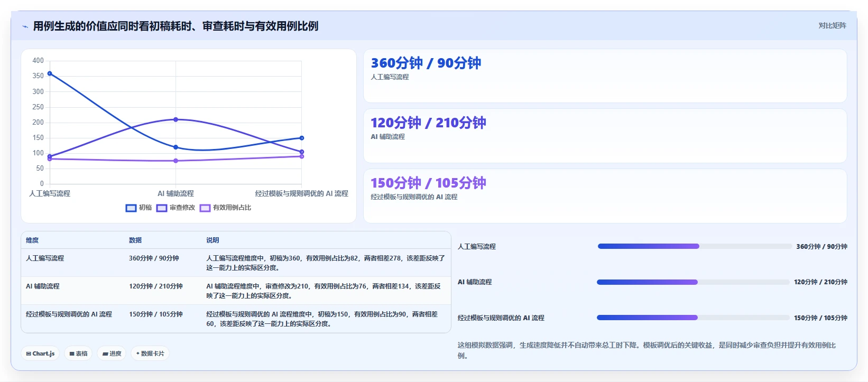Click the x-axis label 人工编写流程 under the chart
Screen dimensions: 868x382
click(50, 193)
